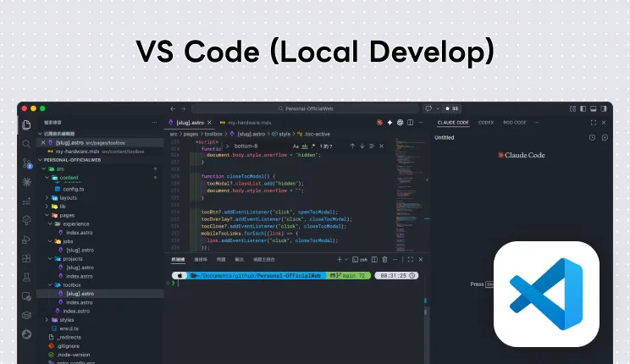Open the chat dropdown arrow in title bar
The image size is (630, 364).
(x=438, y=108)
